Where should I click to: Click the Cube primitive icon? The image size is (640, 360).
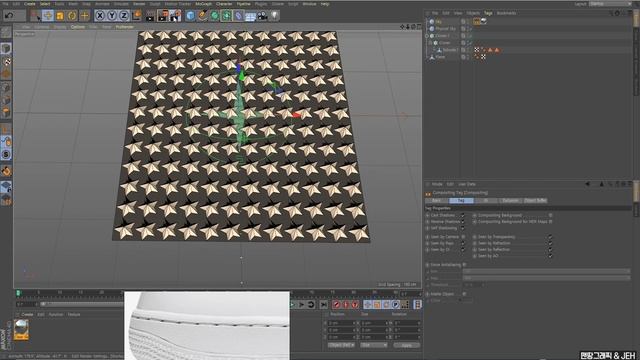point(190,16)
